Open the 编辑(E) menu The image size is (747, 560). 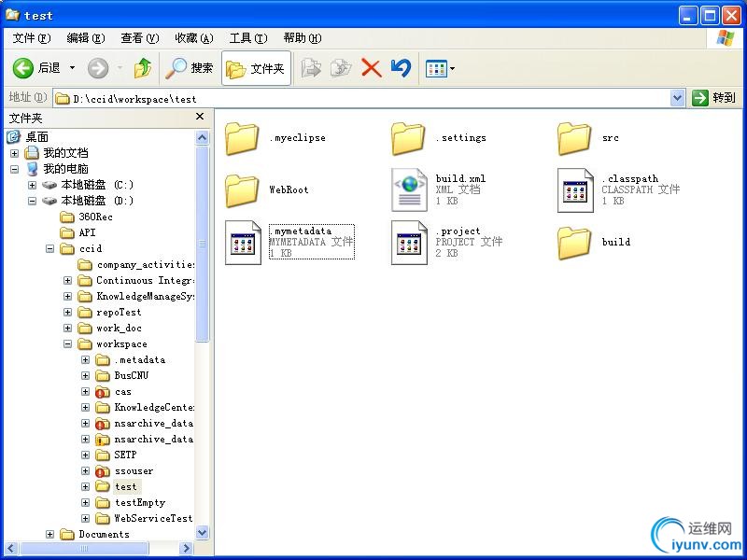85,38
